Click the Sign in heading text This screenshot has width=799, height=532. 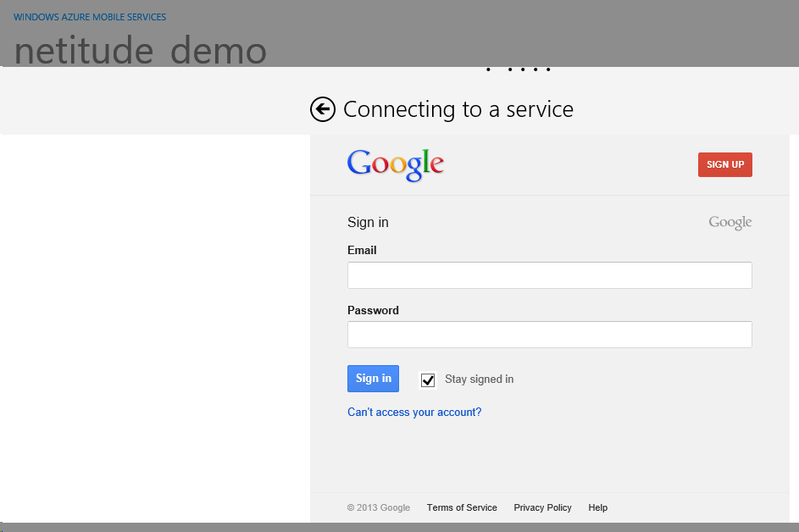(368, 223)
